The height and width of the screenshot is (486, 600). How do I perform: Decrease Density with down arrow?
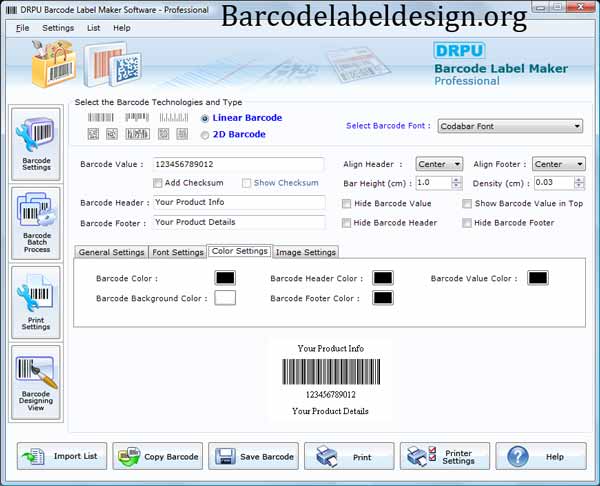[579, 186]
